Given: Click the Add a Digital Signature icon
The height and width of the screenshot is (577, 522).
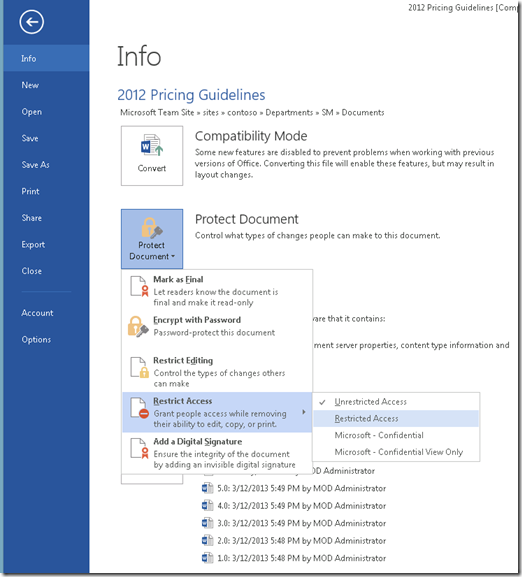Looking at the screenshot, I should (139, 448).
